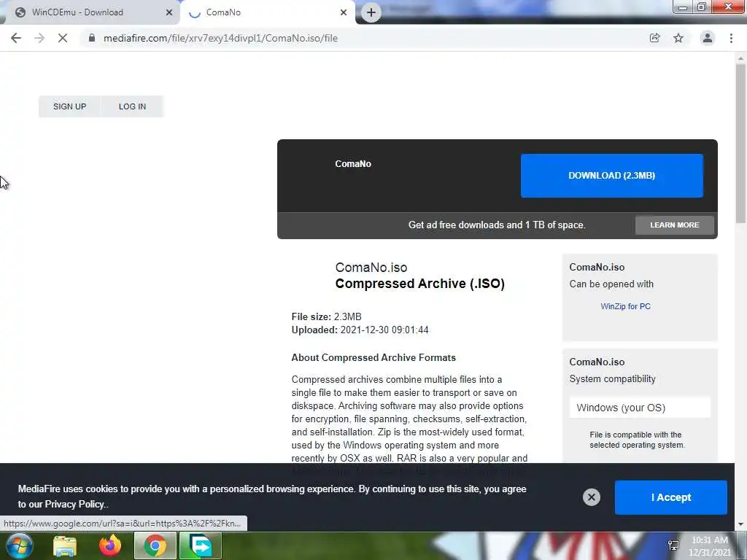
Task: Click the green arrow taskbar app
Action: point(201,545)
